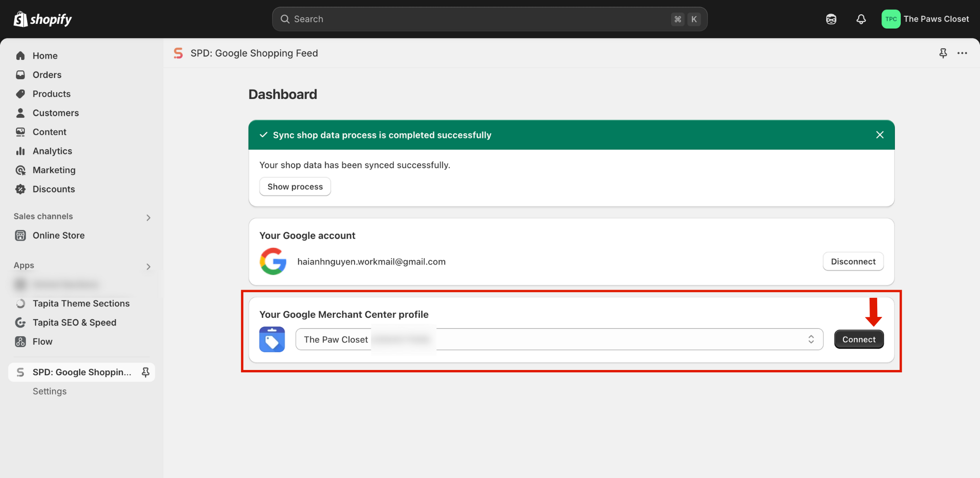Open Orders page
The image size is (980, 478).
pos(47,75)
